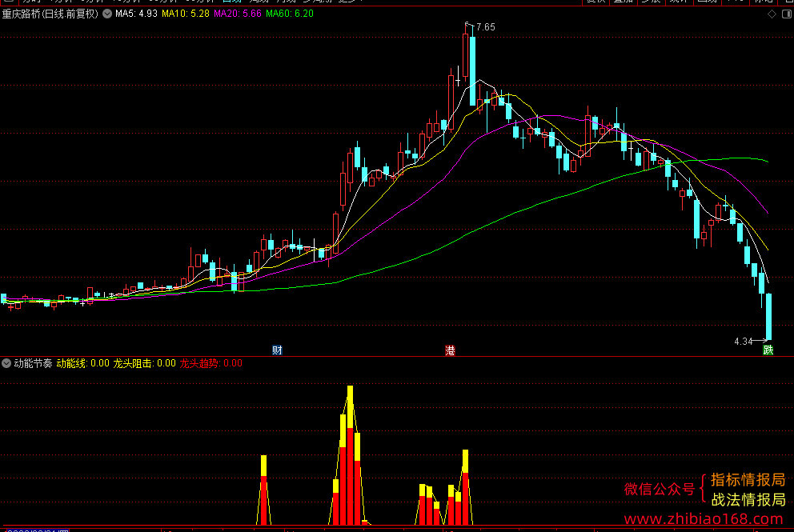The height and width of the screenshot is (532, 794).
Task: Click the 财 event marker on the chart
Action: (x=277, y=350)
